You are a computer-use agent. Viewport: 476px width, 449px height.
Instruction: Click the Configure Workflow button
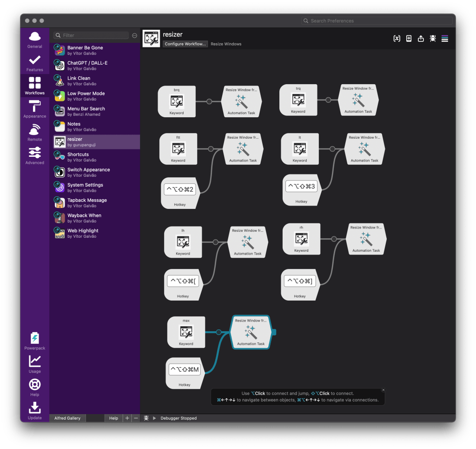(x=185, y=44)
